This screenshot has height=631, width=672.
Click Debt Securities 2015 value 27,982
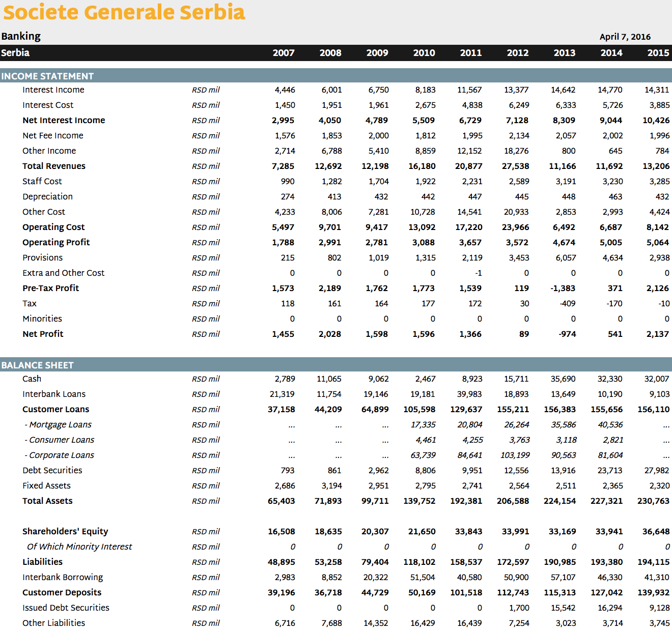tap(657, 471)
